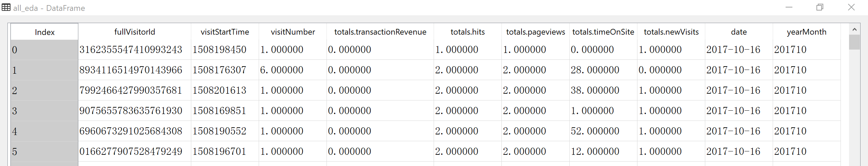868x166 pixels.
Task: Select visitStartTime cell 1508190552
Action: (x=225, y=131)
